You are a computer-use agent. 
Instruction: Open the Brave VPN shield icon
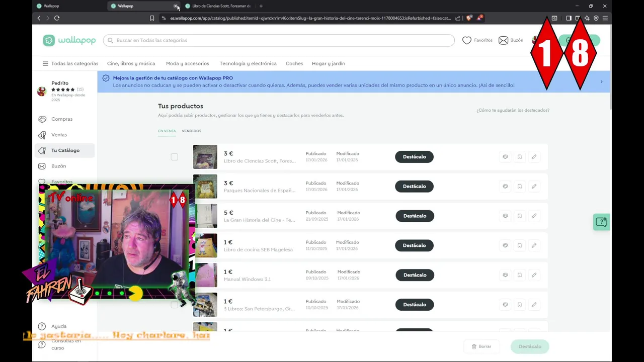596,18
